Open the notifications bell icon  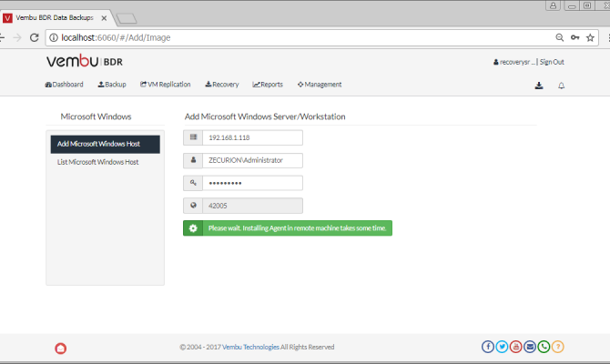(561, 86)
